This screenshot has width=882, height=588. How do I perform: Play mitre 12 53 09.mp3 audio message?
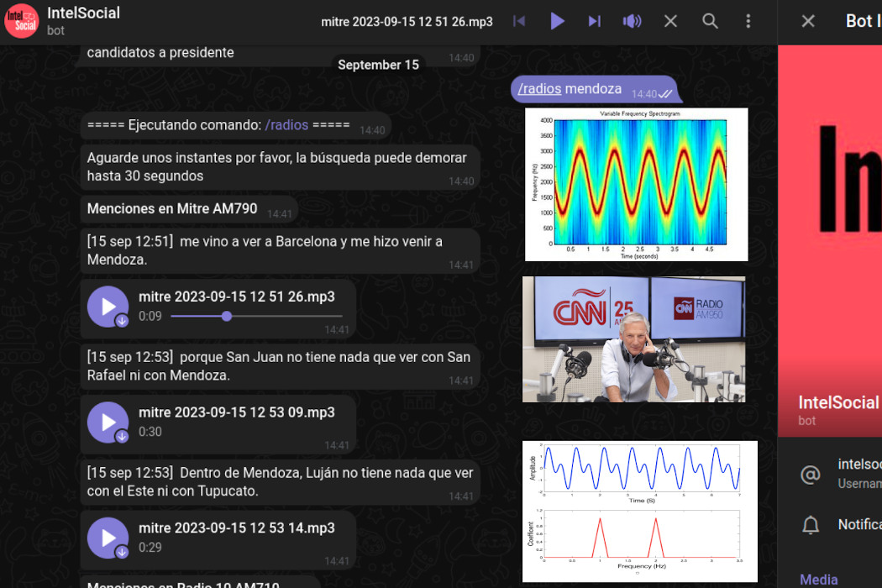108,423
